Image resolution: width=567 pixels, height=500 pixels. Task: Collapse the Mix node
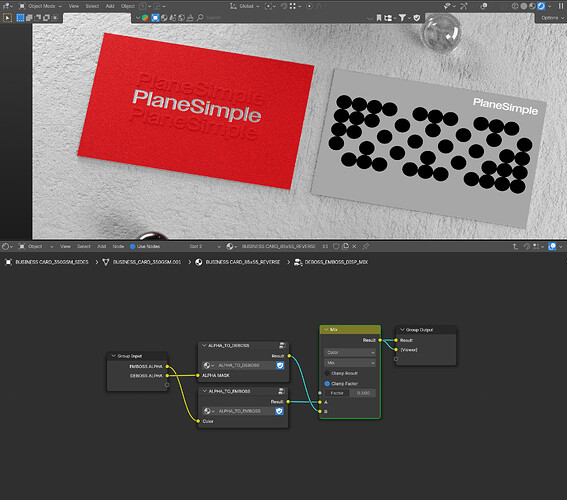pyautogui.click(x=326, y=330)
